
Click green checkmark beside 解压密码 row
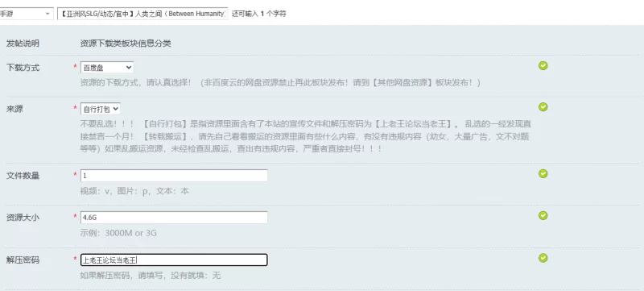click(543, 258)
